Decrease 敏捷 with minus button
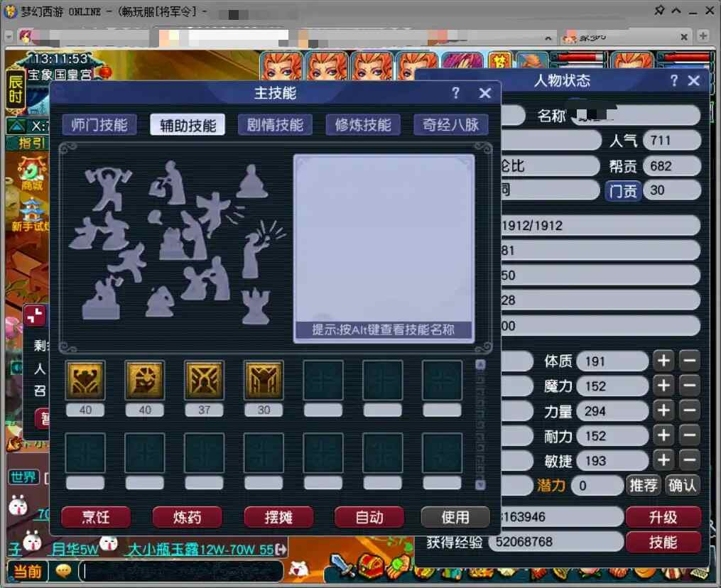Viewport: 721px width, 588px height. tap(690, 460)
